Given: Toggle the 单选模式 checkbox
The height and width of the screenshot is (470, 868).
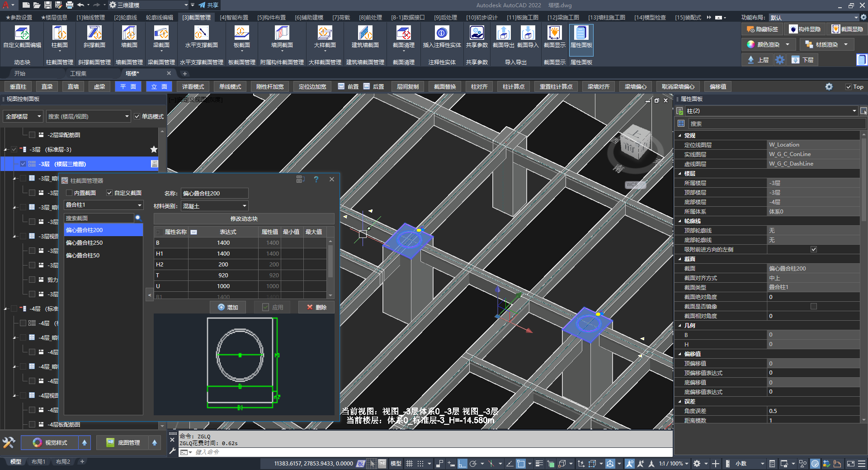Looking at the screenshot, I should [x=137, y=117].
